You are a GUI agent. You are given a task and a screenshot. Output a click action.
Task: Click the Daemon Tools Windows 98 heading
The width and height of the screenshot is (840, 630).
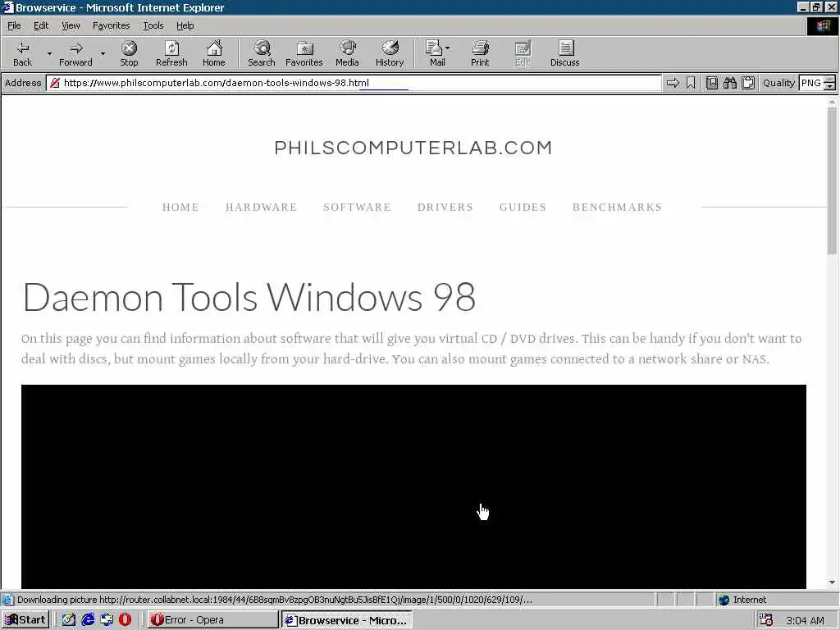[x=249, y=297]
